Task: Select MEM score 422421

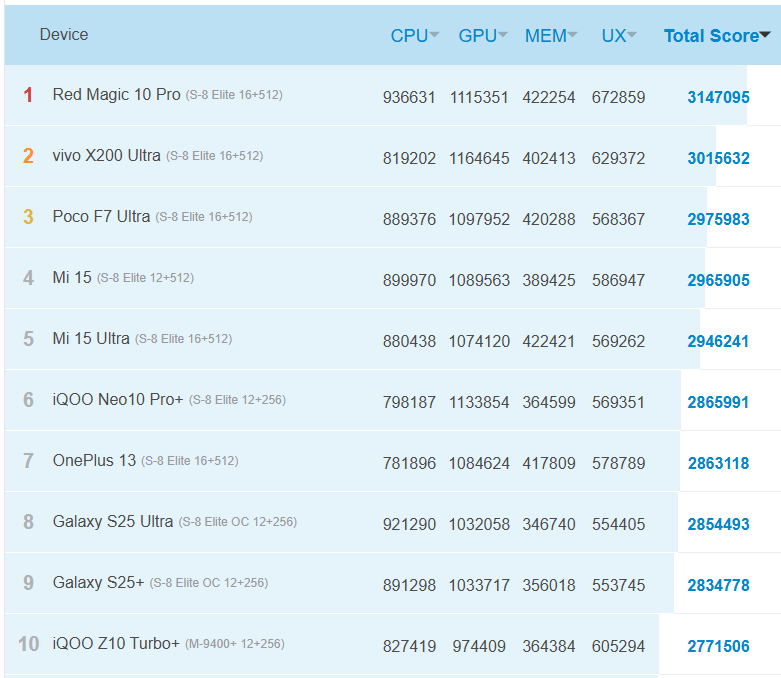Action: (x=548, y=341)
